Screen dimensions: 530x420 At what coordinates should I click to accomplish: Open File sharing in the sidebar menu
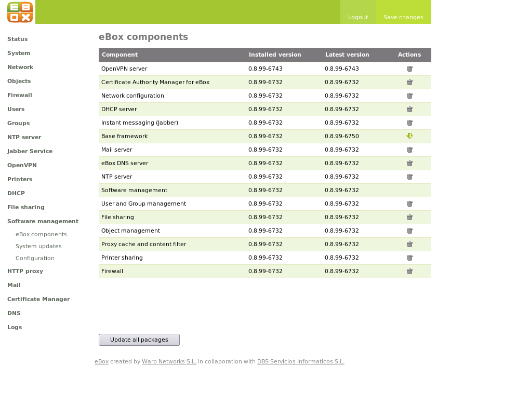[26, 207]
